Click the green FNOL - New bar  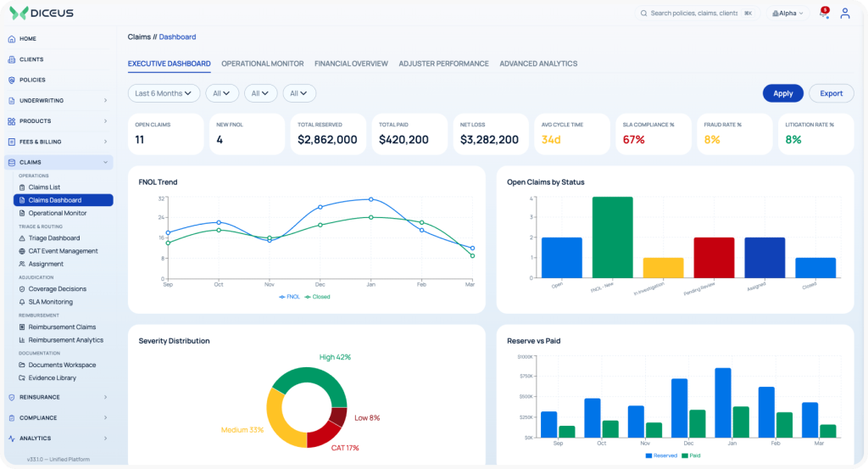click(612, 237)
